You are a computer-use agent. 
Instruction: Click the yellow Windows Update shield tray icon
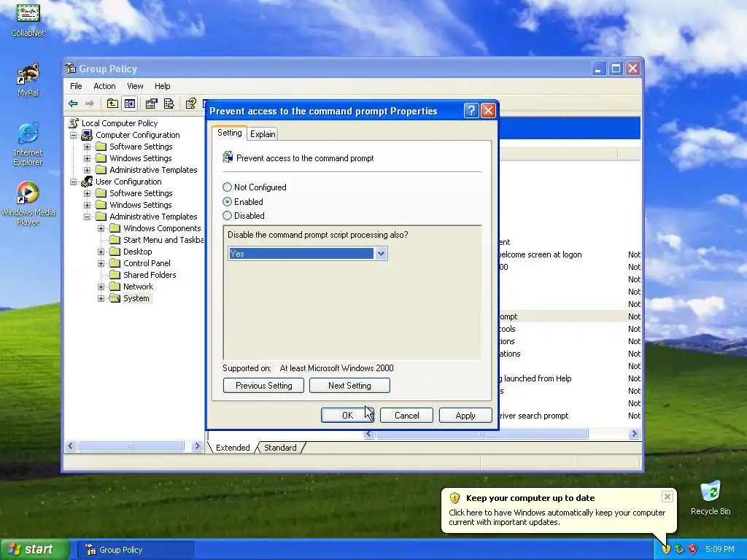point(666,549)
